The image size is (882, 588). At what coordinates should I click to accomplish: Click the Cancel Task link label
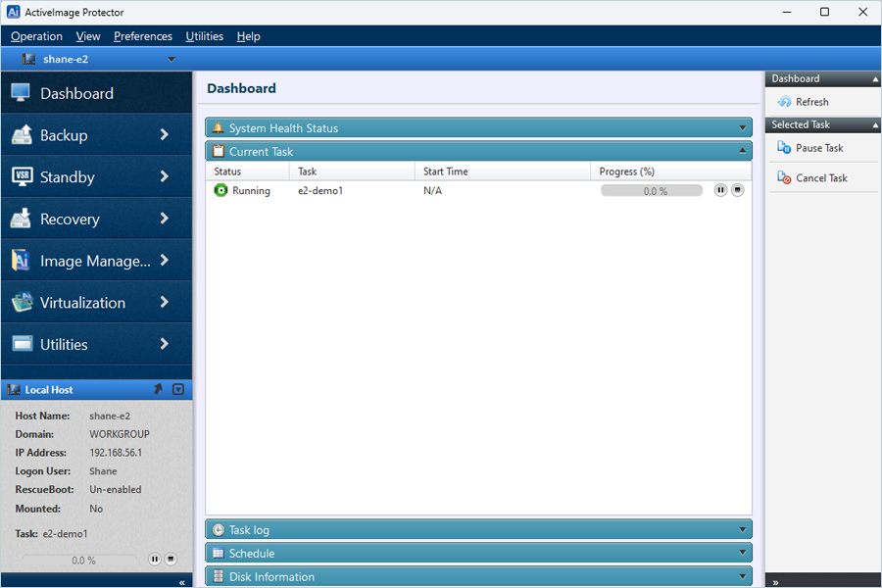pyautogui.click(x=821, y=177)
